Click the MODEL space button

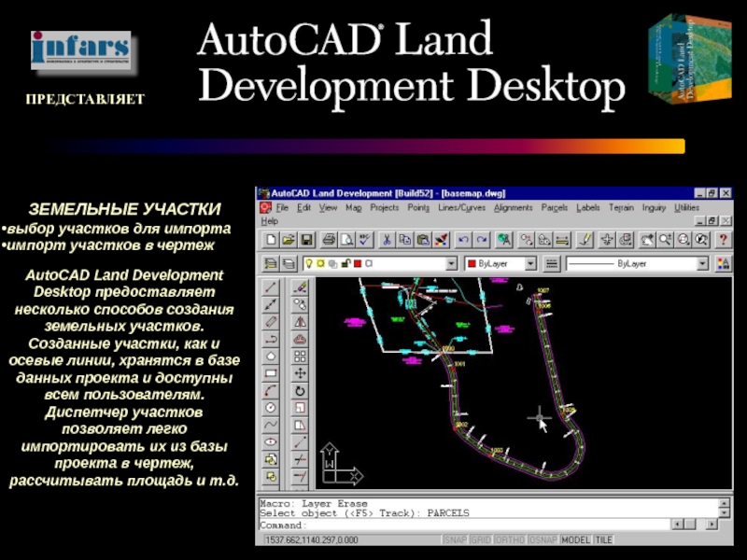coord(575,540)
